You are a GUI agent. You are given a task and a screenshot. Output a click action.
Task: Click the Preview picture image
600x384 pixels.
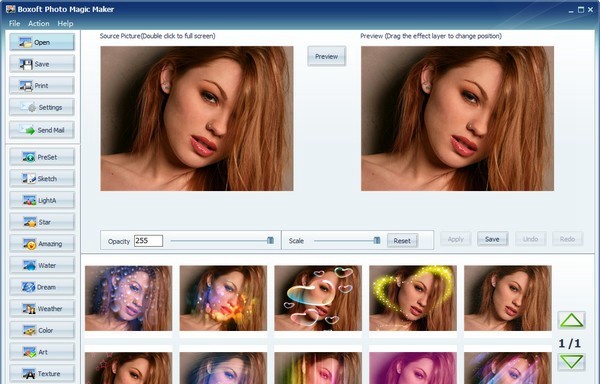point(457,119)
